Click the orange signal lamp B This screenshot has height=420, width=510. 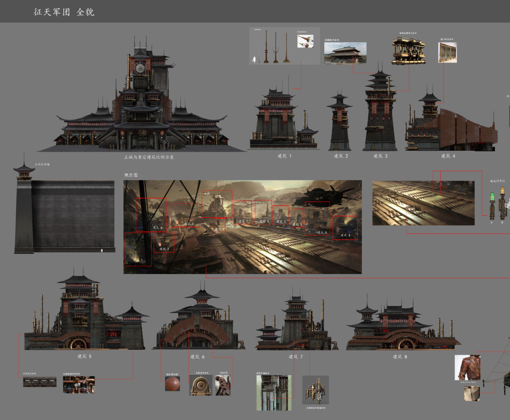502,203
